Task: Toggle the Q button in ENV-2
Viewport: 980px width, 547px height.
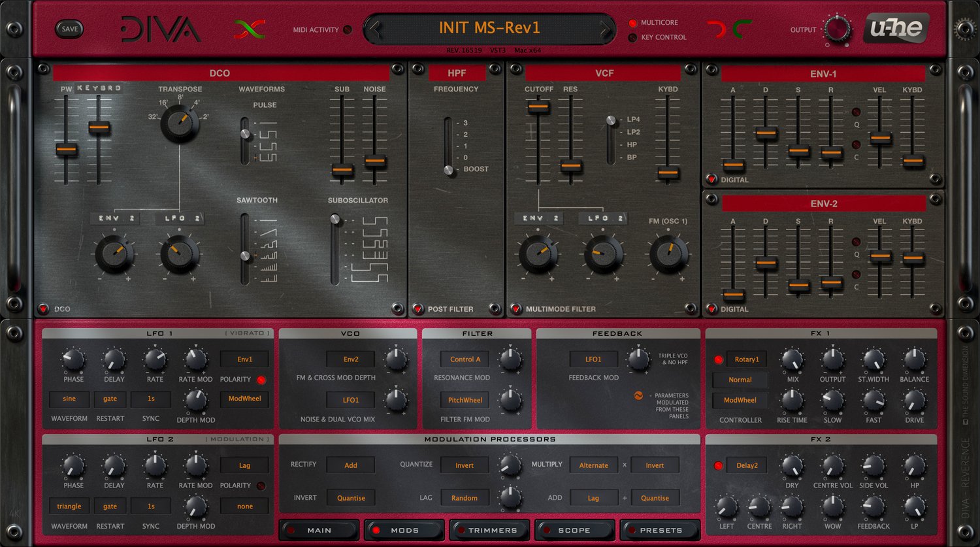Action: (x=856, y=242)
